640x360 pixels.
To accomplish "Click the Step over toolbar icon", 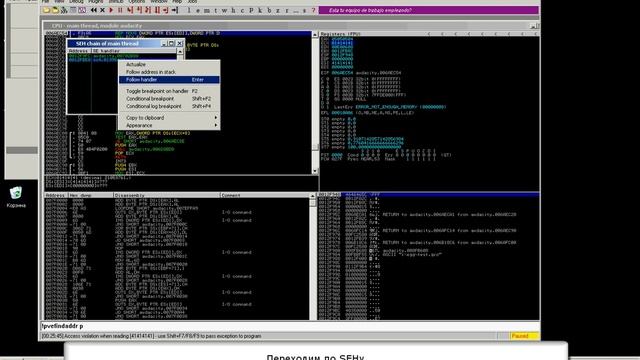I will [139, 10].
